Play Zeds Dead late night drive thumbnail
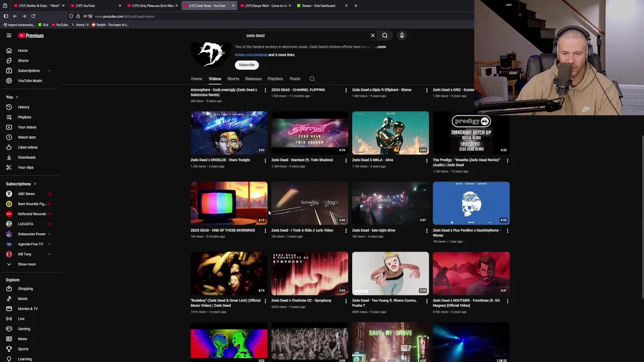The height and width of the screenshot is (362, 644). [x=390, y=203]
